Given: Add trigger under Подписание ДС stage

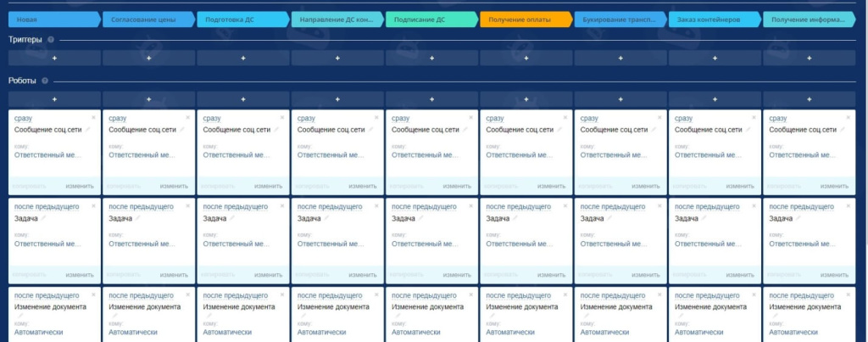Looking at the screenshot, I should point(431,58).
